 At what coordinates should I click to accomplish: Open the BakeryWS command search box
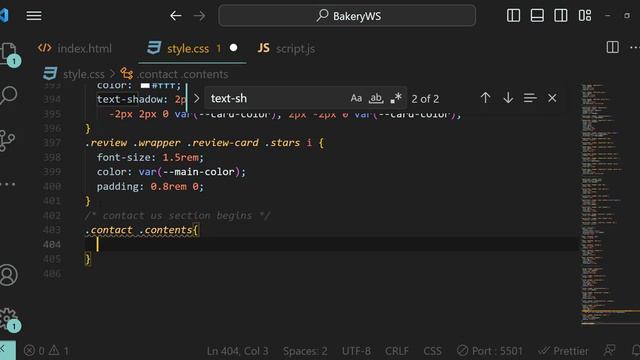click(x=347, y=16)
